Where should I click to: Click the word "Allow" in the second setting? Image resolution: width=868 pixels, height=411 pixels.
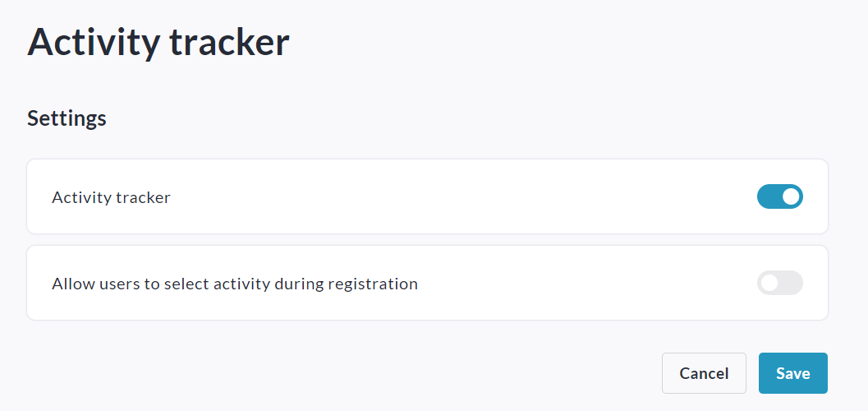71,284
